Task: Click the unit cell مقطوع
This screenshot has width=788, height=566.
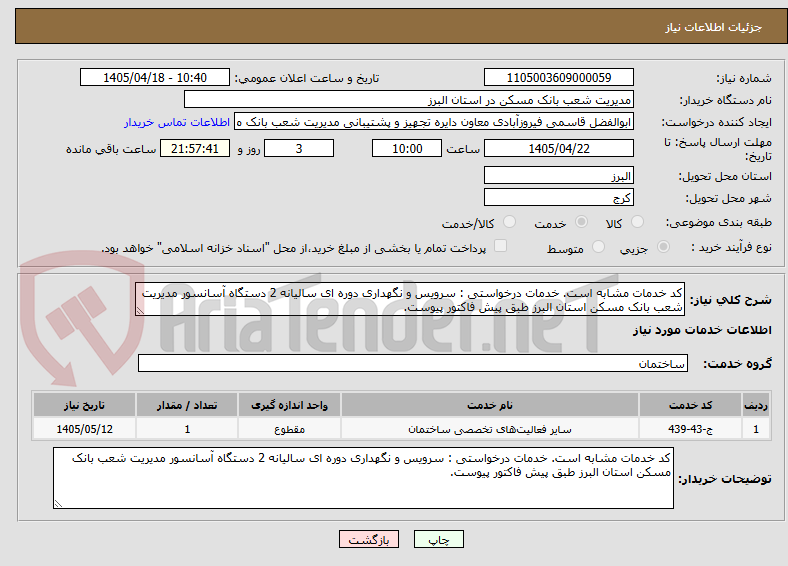Action: click(x=289, y=429)
